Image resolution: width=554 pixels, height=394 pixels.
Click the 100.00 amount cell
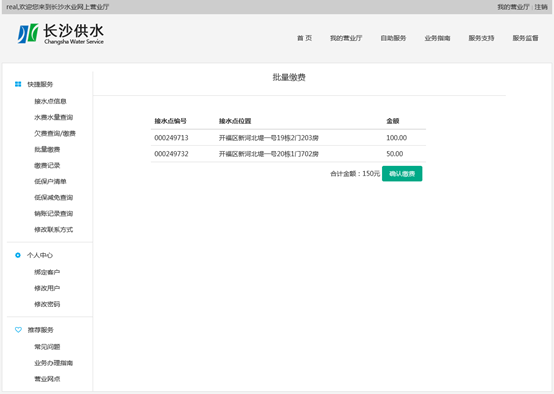point(396,138)
